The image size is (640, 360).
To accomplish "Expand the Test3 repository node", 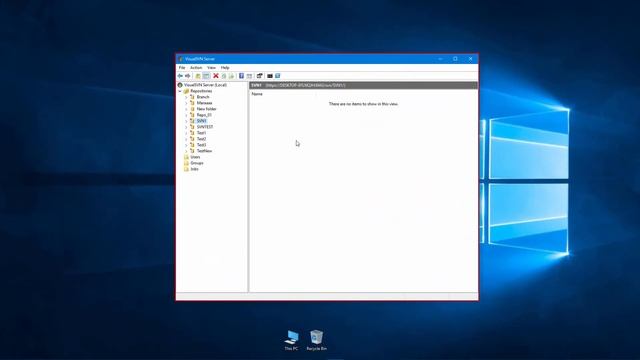I will click(186, 145).
